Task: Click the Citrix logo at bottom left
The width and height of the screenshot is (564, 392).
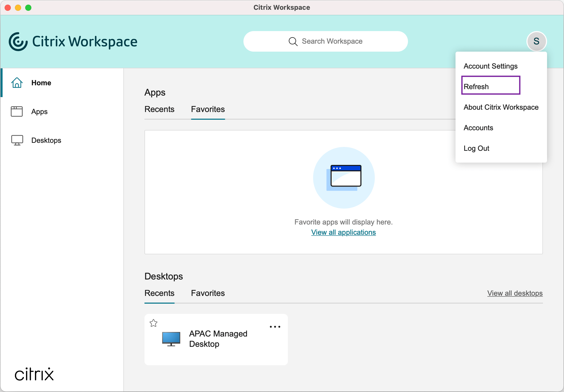Action: pyautogui.click(x=34, y=374)
